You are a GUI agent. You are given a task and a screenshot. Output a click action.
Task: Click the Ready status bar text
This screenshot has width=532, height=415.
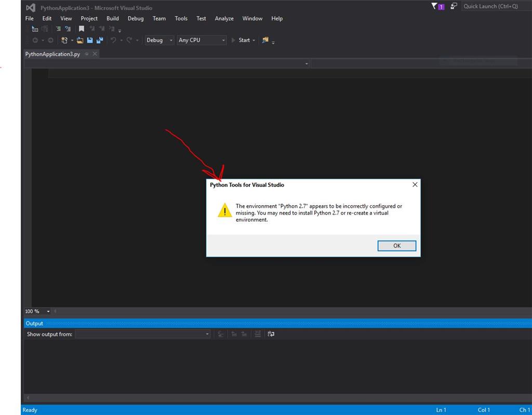30,410
